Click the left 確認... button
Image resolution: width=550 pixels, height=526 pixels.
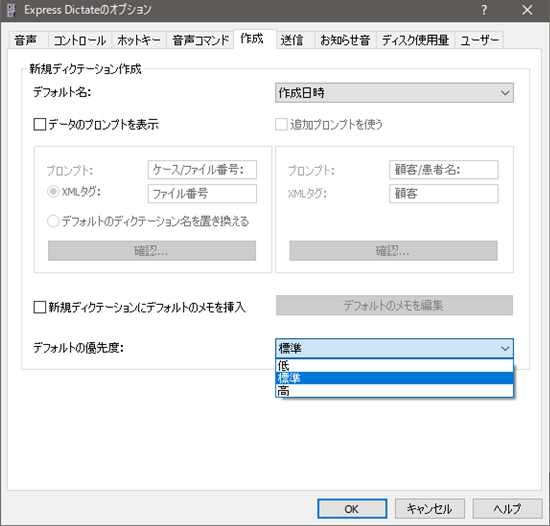click(x=152, y=251)
